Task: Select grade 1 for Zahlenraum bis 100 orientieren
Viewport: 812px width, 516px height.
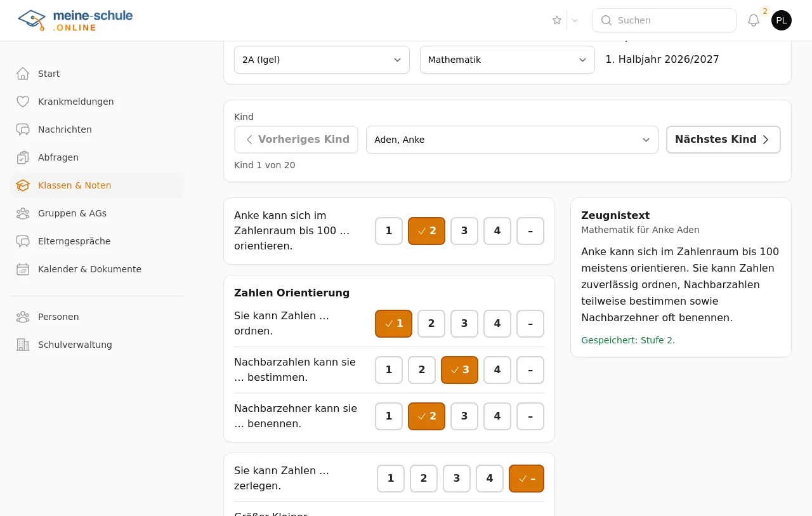Action: click(389, 231)
